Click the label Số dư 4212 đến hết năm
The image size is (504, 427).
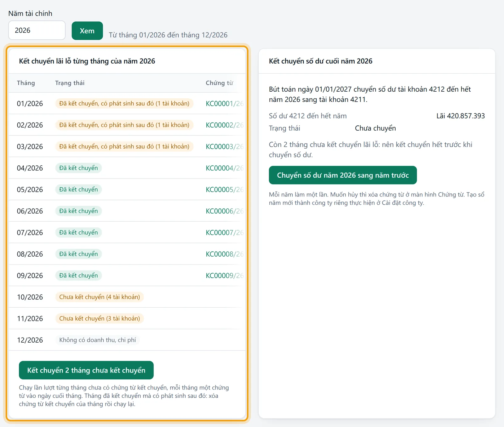[x=308, y=116]
